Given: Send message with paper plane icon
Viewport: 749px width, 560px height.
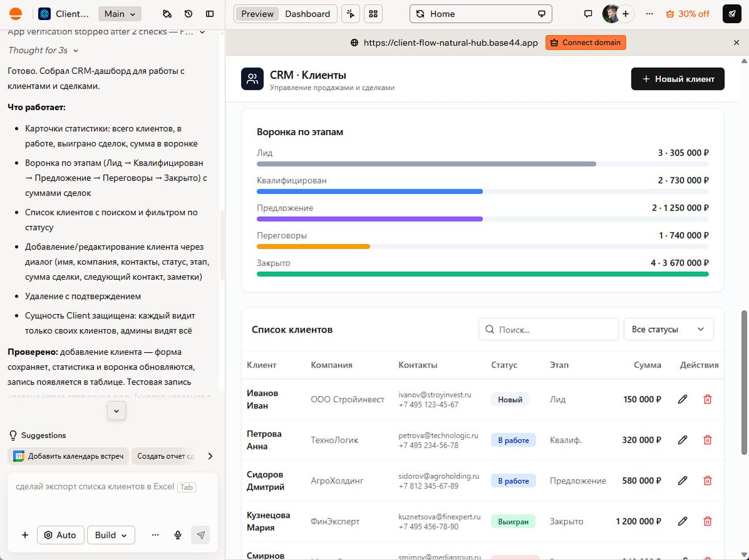Looking at the screenshot, I should [200, 535].
